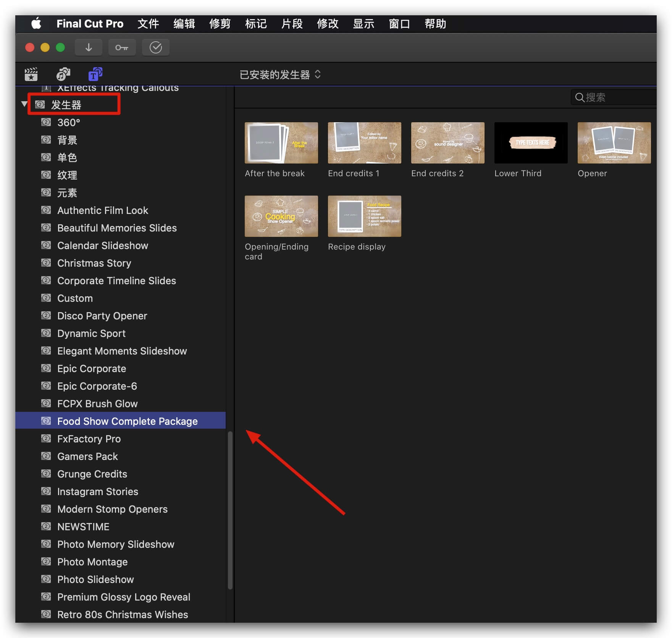Select the 360° generator category

pos(120,122)
